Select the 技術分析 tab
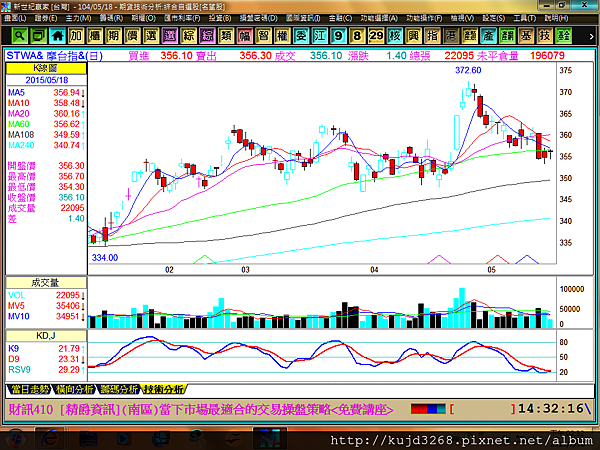The image size is (600, 450). pos(163,389)
